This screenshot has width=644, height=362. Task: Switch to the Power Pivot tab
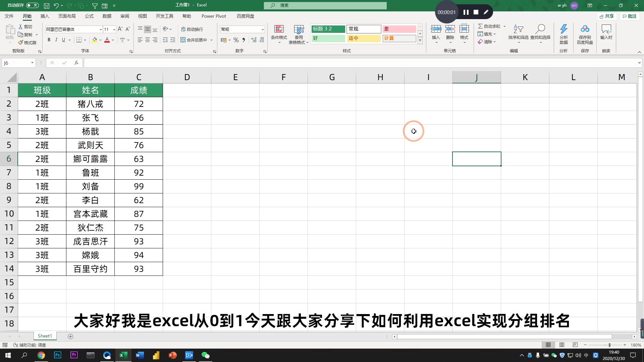(x=214, y=16)
